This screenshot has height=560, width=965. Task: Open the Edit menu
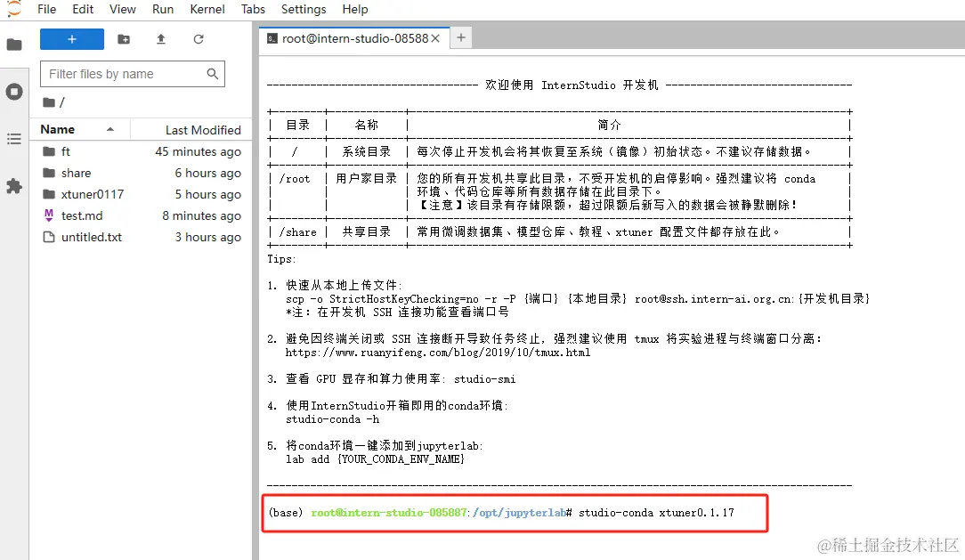coord(83,9)
